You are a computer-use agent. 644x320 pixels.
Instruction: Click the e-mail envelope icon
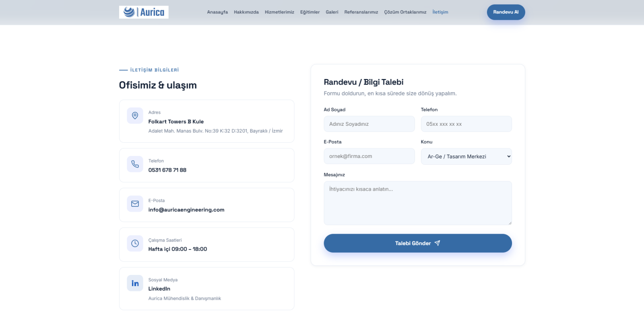tap(135, 204)
